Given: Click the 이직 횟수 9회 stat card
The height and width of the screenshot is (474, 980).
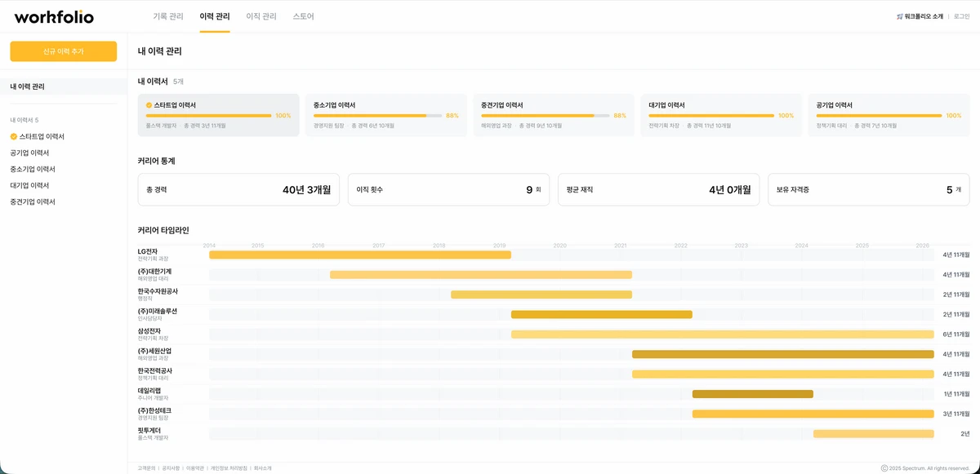Looking at the screenshot, I should (x=448, y=189).
